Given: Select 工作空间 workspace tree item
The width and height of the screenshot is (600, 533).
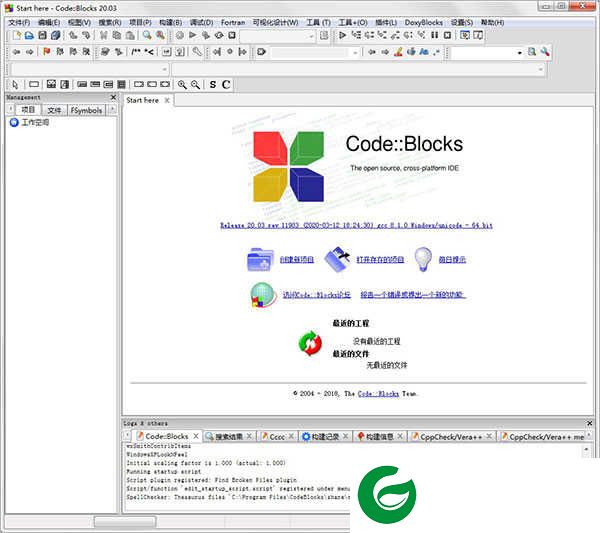Looking at the screenshot, I should point(35,122).
